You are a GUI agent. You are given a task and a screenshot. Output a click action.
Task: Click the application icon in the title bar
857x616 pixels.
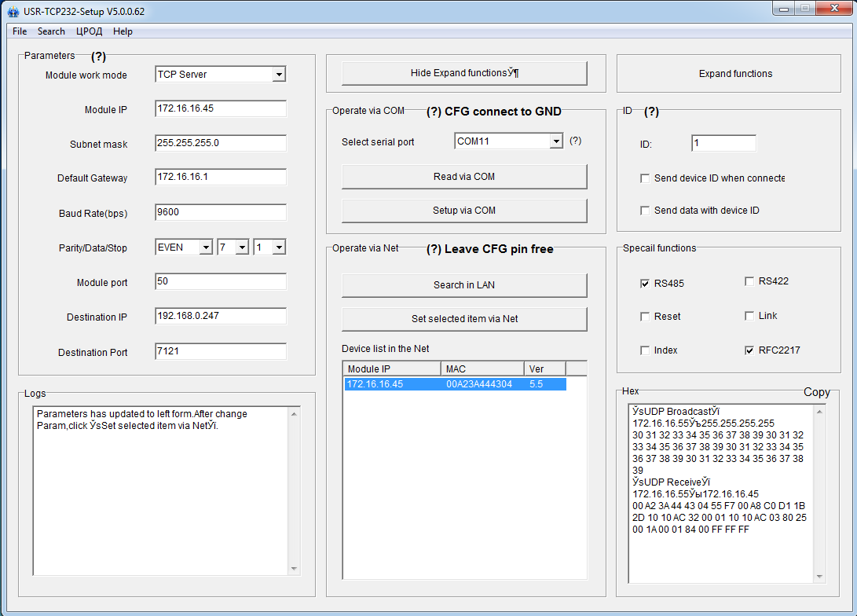13,12
